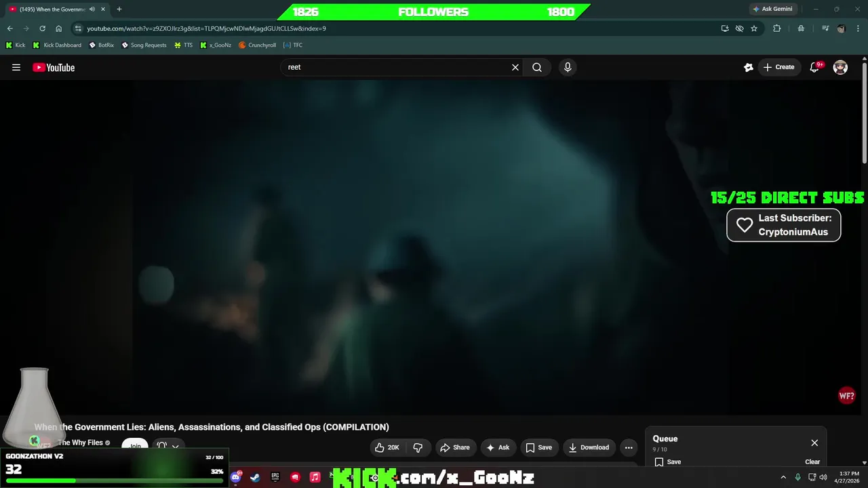868x488 pixels.
Task: Click the page vertical scrollbar thumb
Action: 865,112
